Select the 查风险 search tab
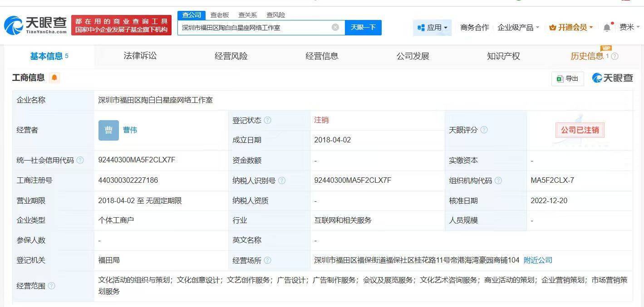The height and width of the screenshot is (307, 644). click(x=275, y=15)
